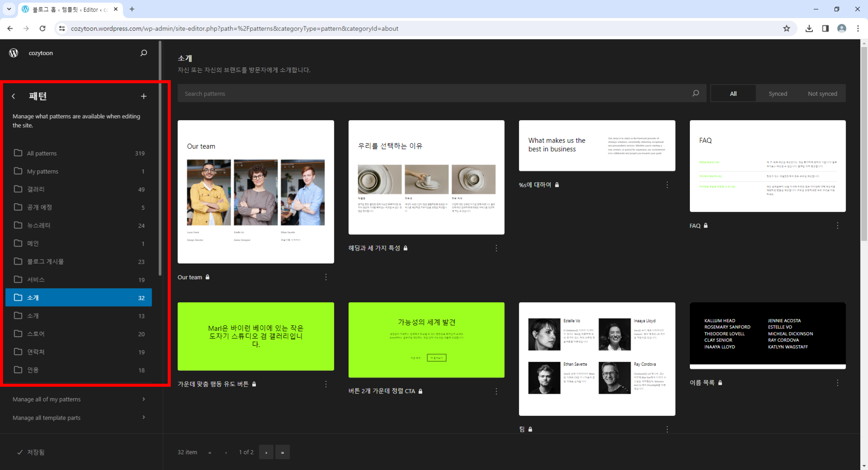Open options for 이름 목록 pattern
The image size is (868, 470).
point(837,383)
